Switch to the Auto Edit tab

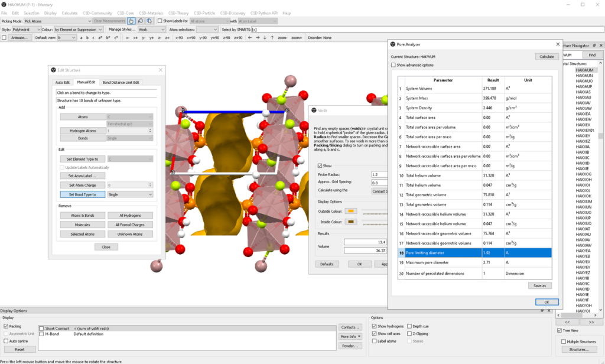point(63,82)
